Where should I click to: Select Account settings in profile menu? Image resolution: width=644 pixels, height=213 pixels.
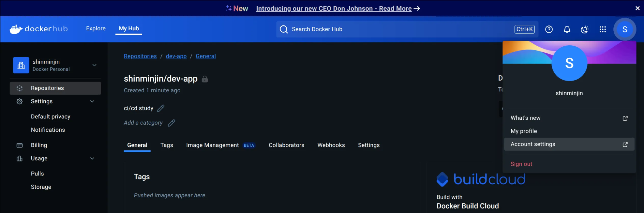click(x=569, y=144)
